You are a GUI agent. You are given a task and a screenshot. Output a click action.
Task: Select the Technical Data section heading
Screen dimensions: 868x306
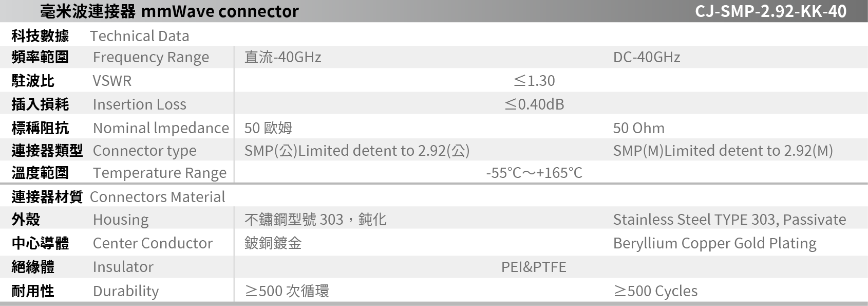click(139, 36)
